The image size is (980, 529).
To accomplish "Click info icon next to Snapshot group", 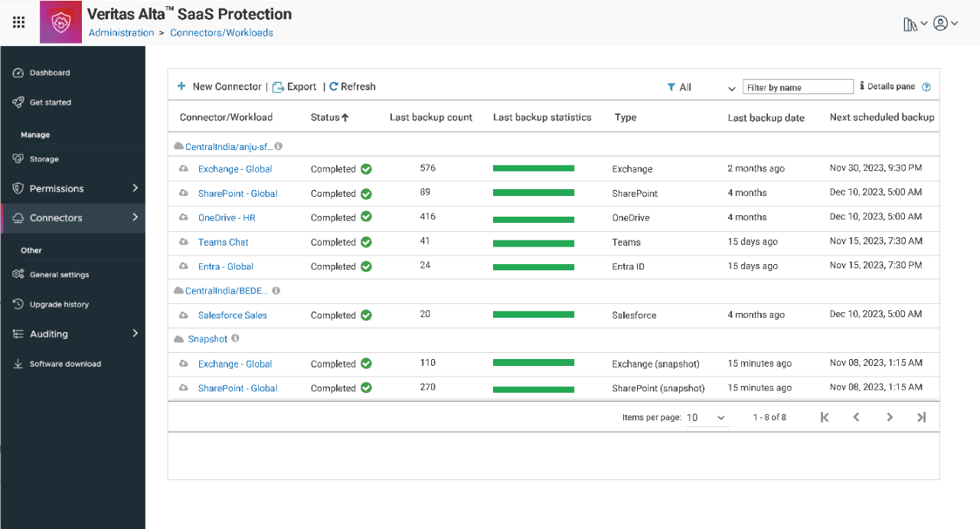I will click(x=236, y=338).
